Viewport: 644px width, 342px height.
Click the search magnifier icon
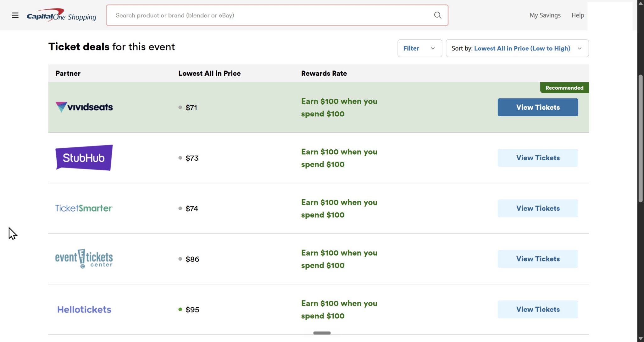(x=437, y=15)
